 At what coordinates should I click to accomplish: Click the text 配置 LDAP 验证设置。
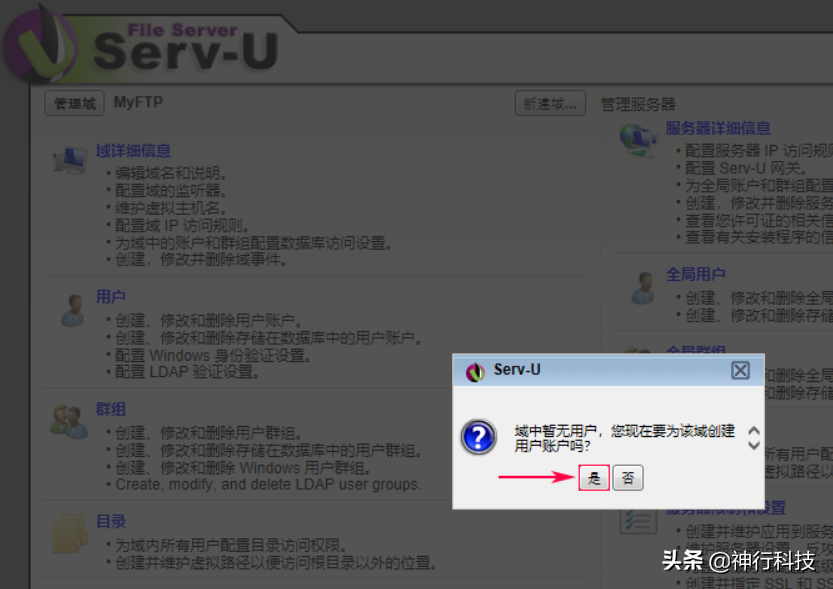click(x=187, y=372)
